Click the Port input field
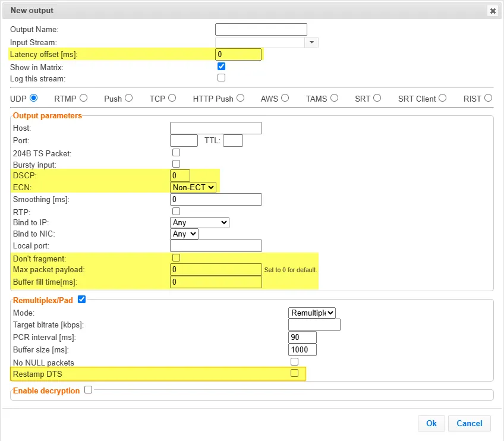 (x=184, y=140)
